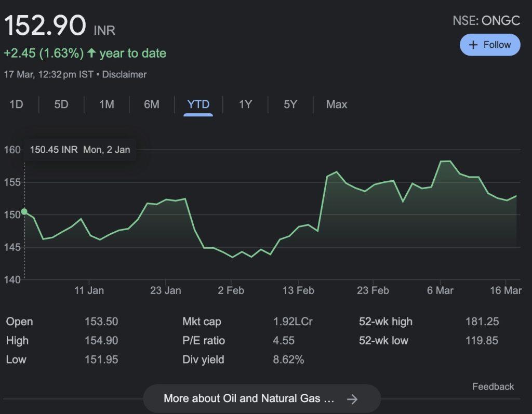Image resolution: width=532 pixels, height=414 pixels.
Task: Click the 150.45 INR Mon, 2 Jan tooltip
Action: [79, 150]
